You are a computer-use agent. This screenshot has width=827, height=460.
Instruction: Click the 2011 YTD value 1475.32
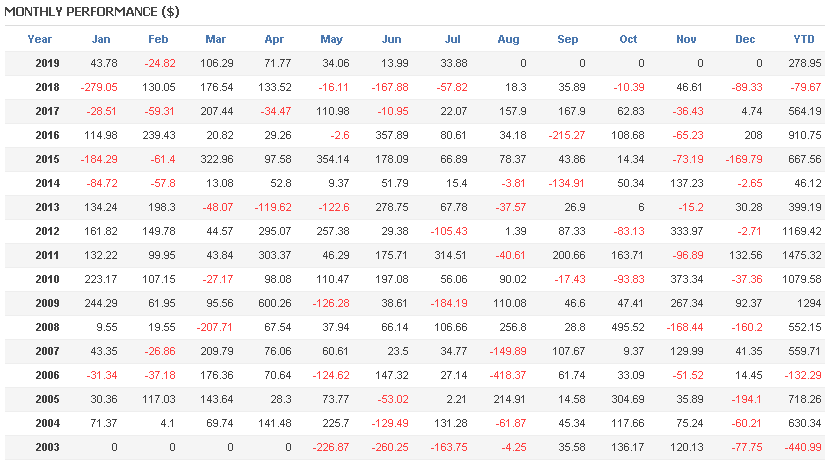click(x=802, y=255)
